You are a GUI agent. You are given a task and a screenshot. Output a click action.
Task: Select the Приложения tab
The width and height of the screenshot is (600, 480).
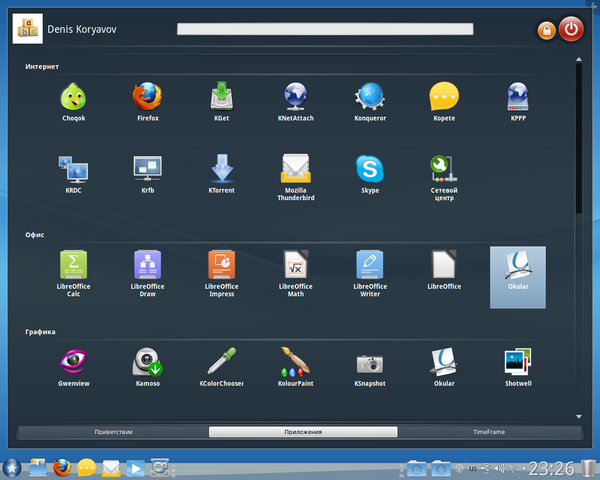click(302, 432)
